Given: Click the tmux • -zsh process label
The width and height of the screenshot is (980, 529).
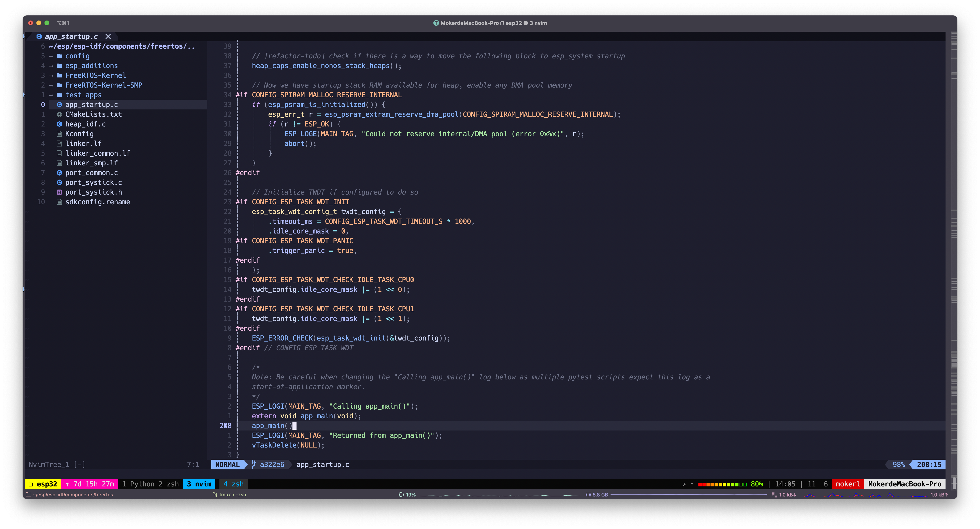Looking at the screenshot, I should click(232, 494).
